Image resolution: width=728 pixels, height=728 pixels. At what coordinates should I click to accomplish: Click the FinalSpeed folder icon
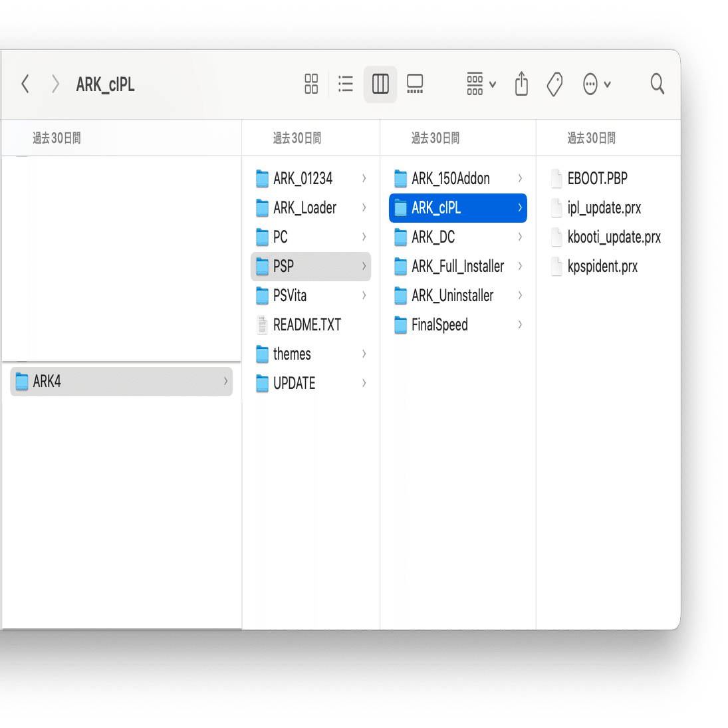tap(401, 324)
